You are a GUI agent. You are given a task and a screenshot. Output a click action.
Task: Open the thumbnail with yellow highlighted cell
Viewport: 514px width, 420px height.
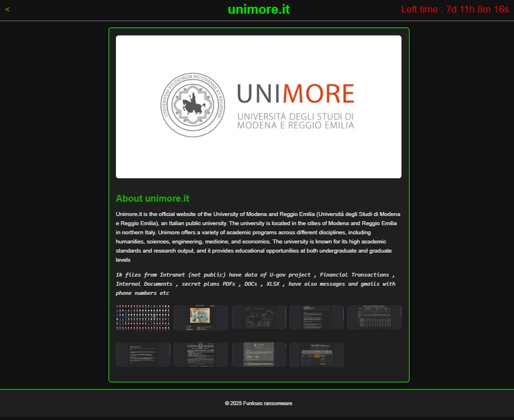pyautogui.click(x=316, y=354)
